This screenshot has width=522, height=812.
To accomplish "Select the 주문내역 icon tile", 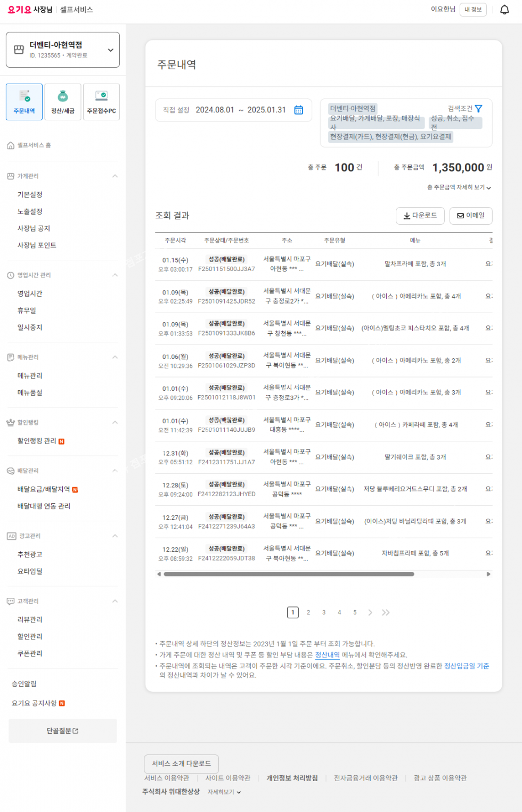I will (25, 102).
